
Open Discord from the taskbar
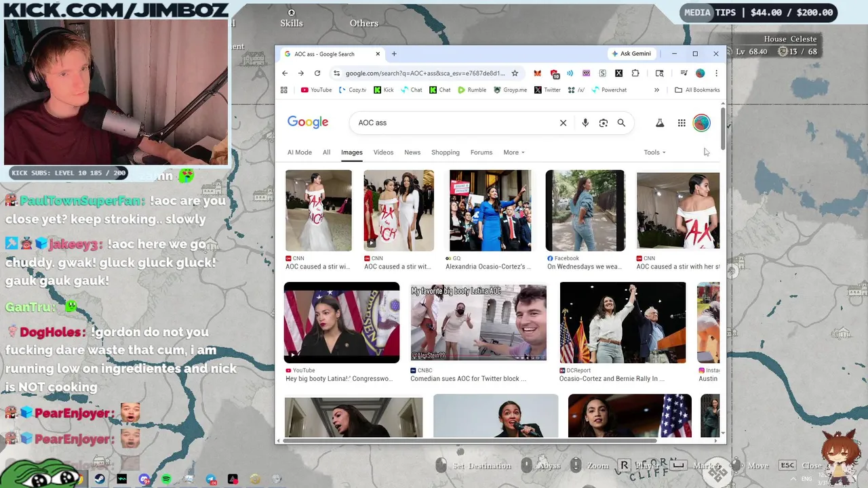[x=144, y=479]
